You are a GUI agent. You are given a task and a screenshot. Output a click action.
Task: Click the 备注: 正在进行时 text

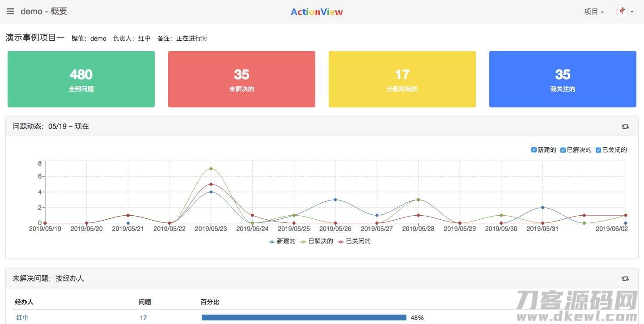click(x=182, y=38)
